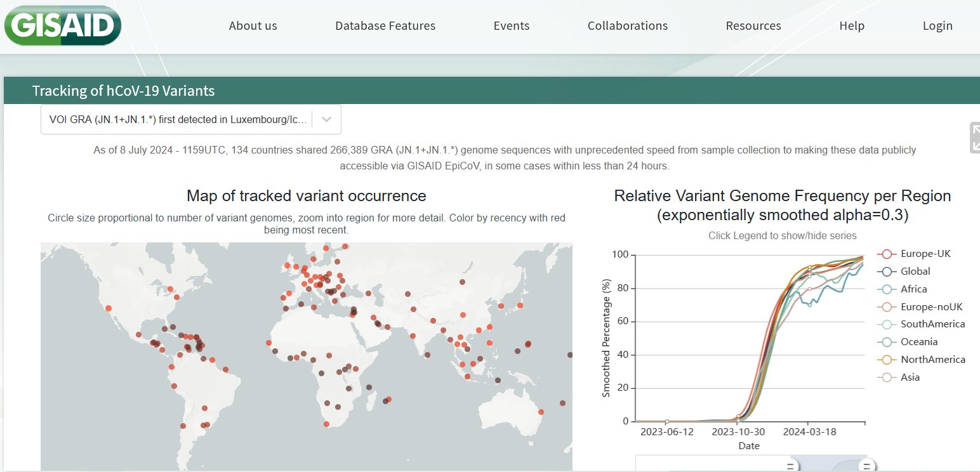Open the Collaborations menu item
Viewport: 980px width, 472px height.
coord(627,26)
